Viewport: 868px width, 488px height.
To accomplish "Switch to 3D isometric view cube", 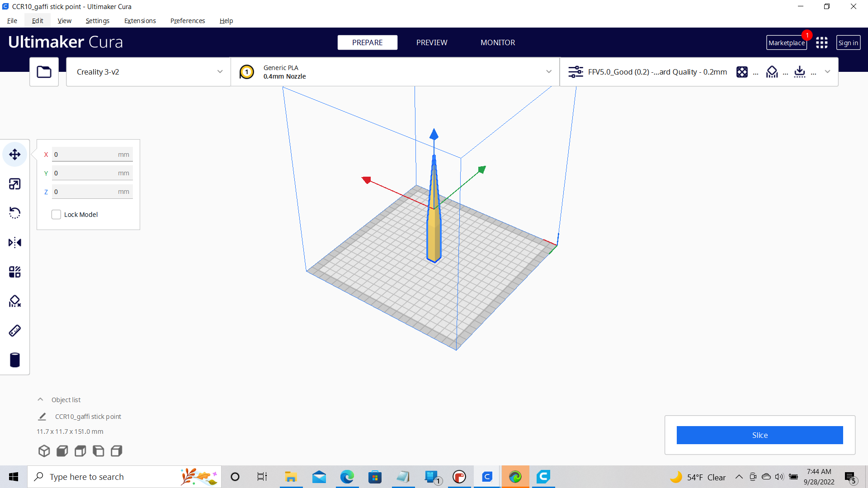I will pyautogui.click(x=44, y=451).
